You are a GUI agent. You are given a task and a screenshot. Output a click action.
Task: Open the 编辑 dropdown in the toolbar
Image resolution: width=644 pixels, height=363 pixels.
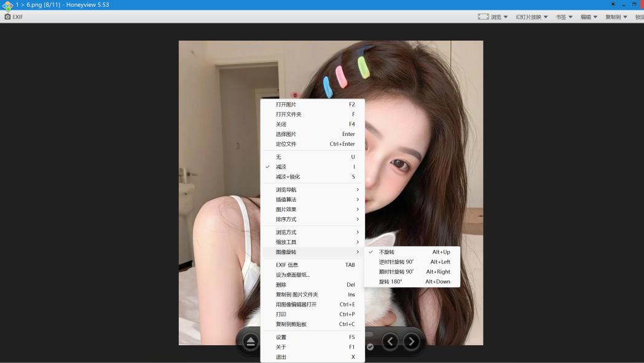click(x=586, y=17)
